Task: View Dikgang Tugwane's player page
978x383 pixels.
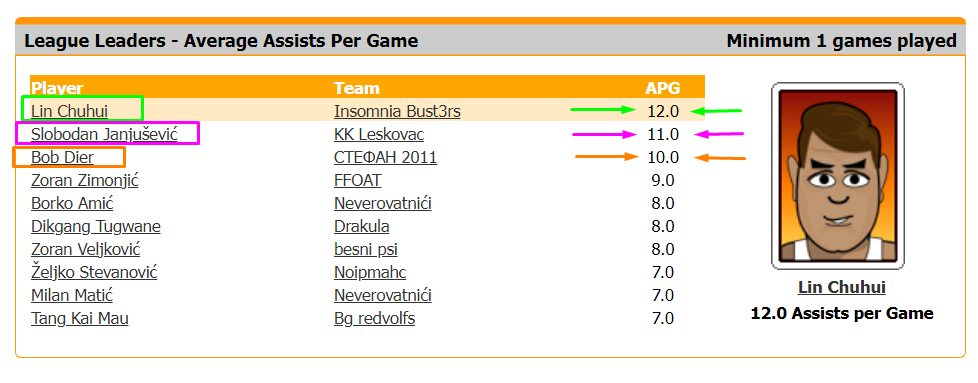Action: (x=95, y=227)
